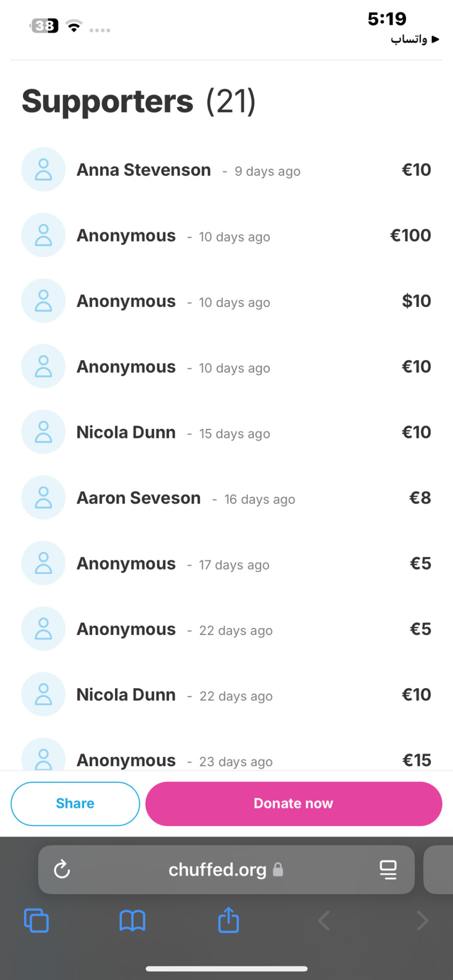Return to WhatsApp via top-right back link

(x=415, y=39)
